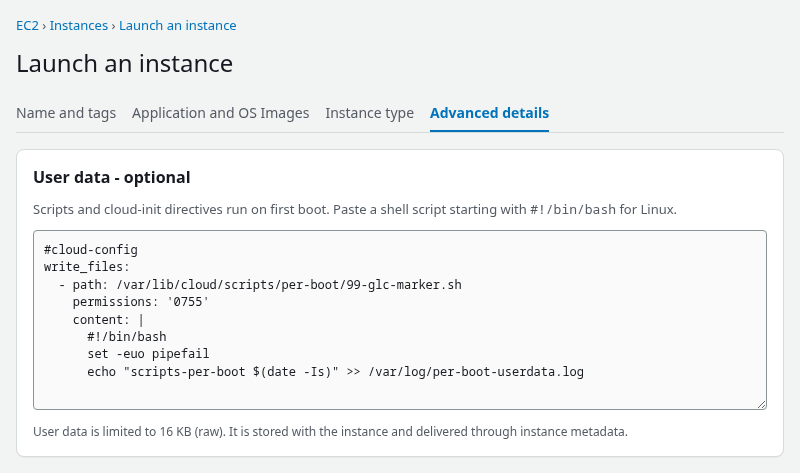Click the '#!/bin/bash' line in script
Viewport: 800px width, 473px height.
(x=127, y=337)
